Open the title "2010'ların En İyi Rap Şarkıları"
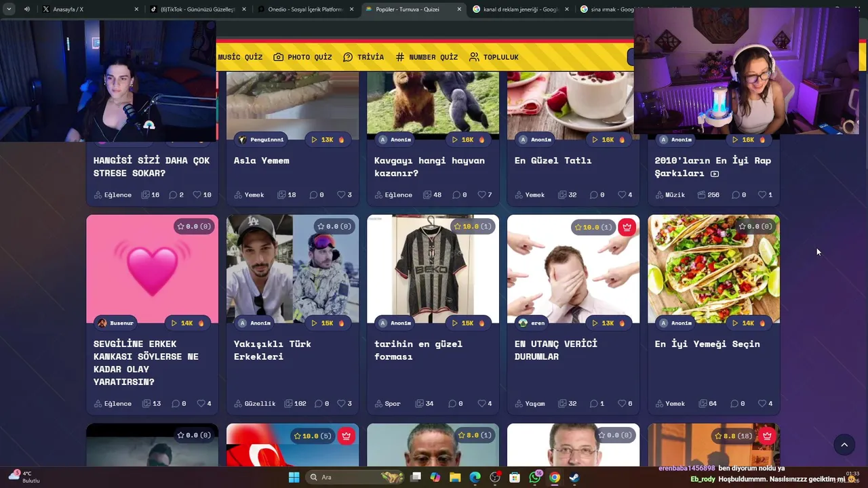868x488 pixels. 712,167
